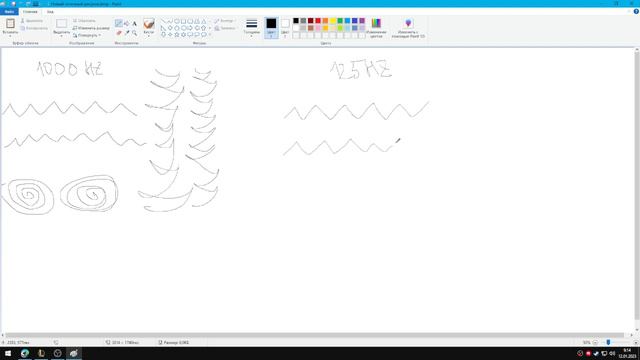Click the Copy command

[x=34, y=28]
